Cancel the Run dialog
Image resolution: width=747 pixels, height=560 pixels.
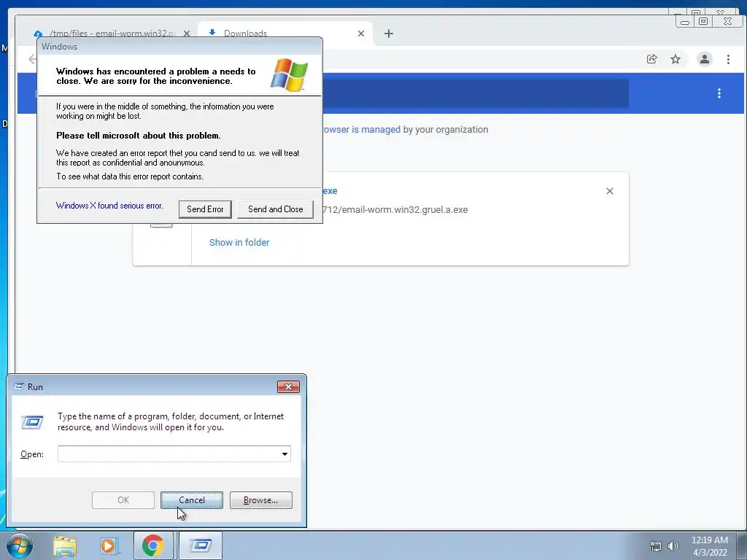pyautogui.click(x=192, y=500)
